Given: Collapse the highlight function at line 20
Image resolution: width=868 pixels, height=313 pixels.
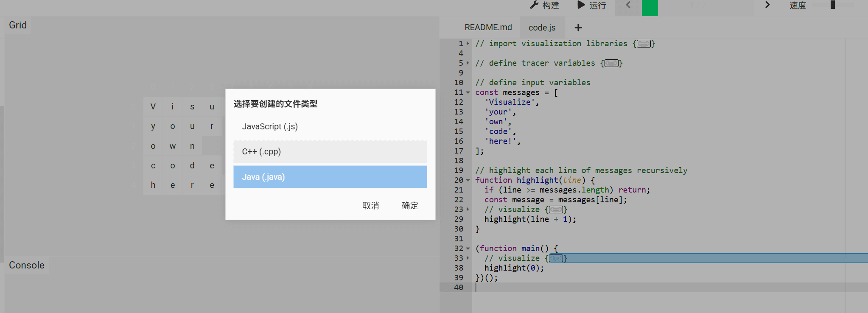Looking at the screenshot, I should (x=468, y=180).
